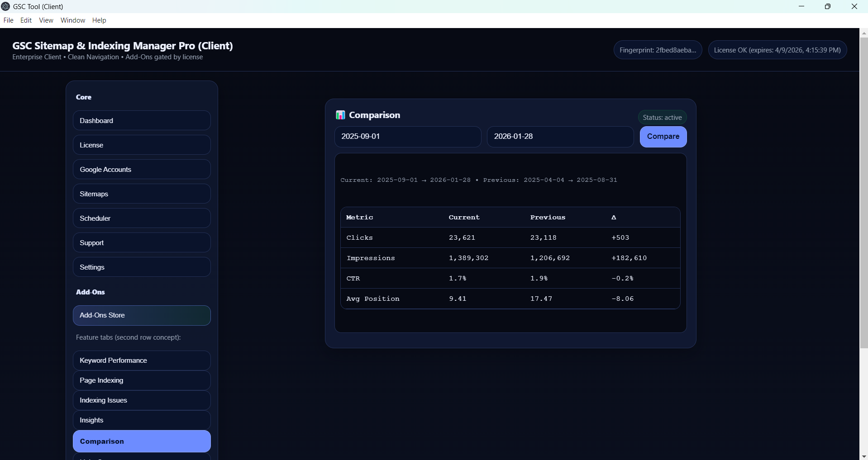The width and height of the screenshot is (868, 460).
Task: Go to Dashboard in sidebar
Action: (142, 121)
